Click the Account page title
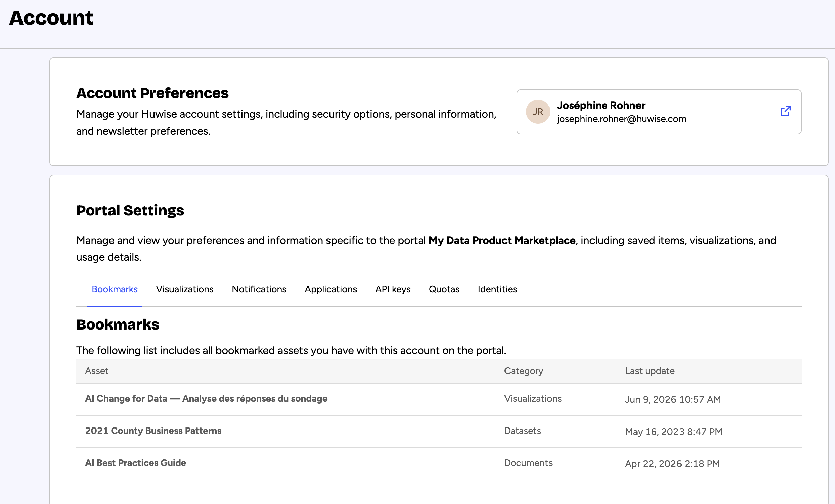 coord(51,18)
